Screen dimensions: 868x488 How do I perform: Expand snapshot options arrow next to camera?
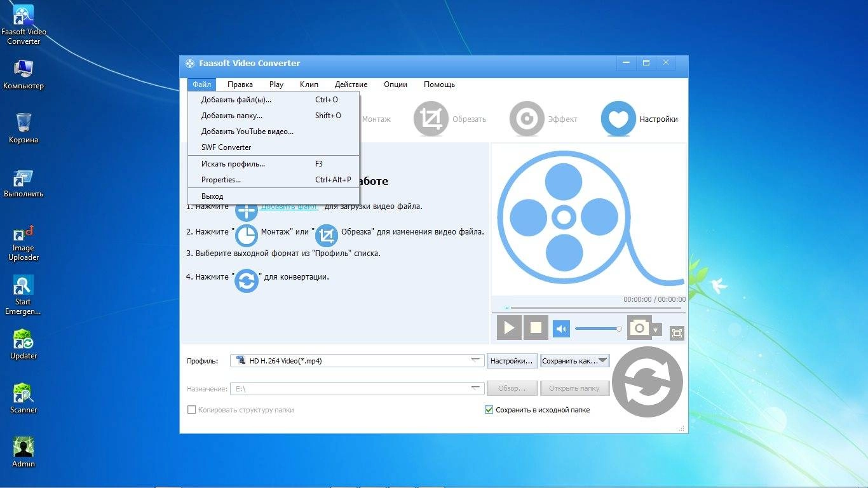coord(656,330)
